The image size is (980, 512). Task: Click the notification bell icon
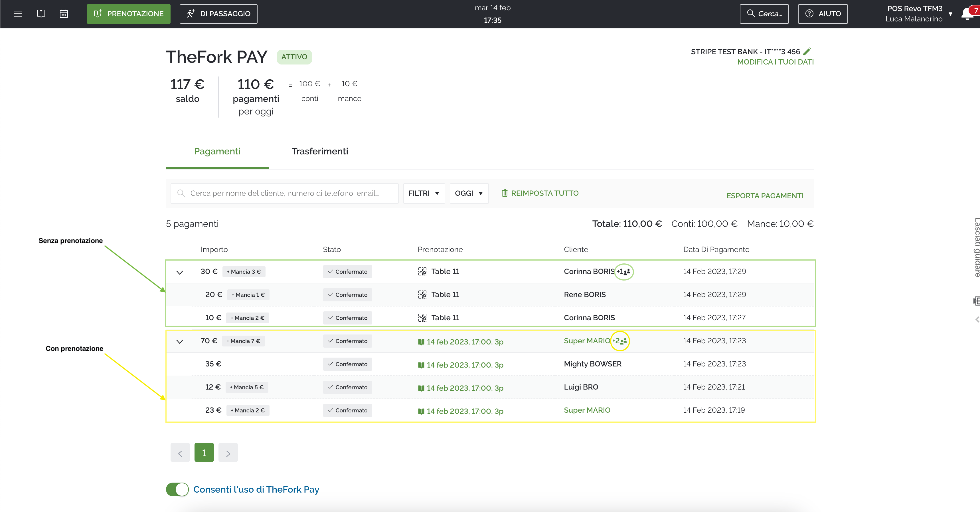coord(967,14)
